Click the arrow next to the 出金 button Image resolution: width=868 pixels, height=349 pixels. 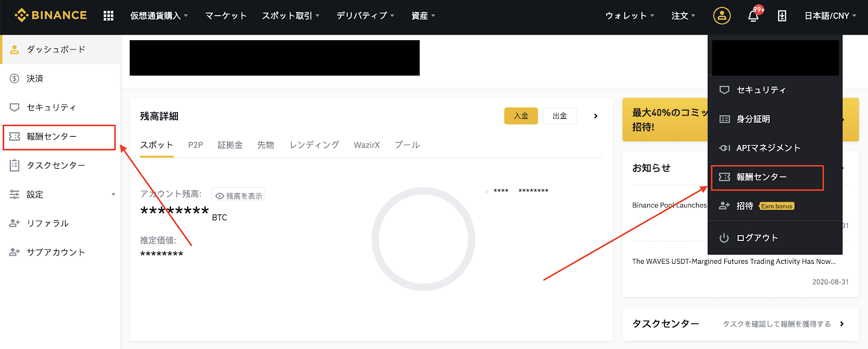[x=596, y=116]
